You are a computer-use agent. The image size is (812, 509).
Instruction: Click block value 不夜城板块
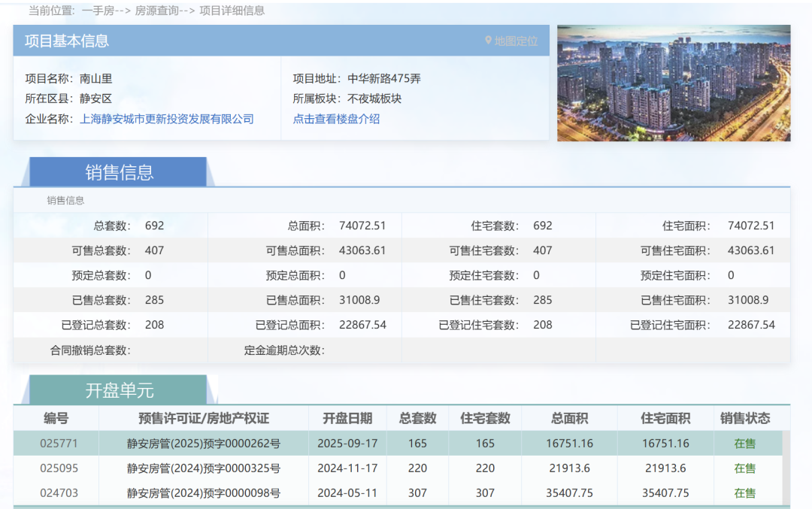pos(374,99)
